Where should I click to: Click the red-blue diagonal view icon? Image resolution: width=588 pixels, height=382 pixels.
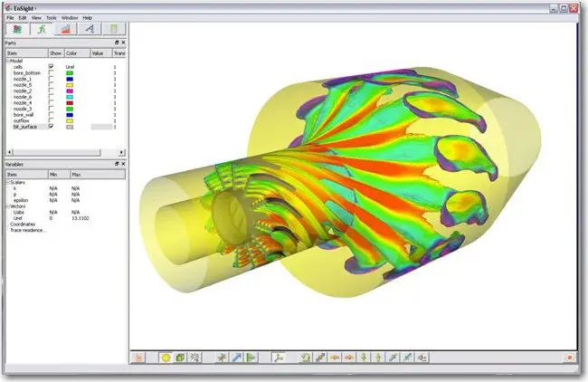pyautogui.click(x=320, y=358)
